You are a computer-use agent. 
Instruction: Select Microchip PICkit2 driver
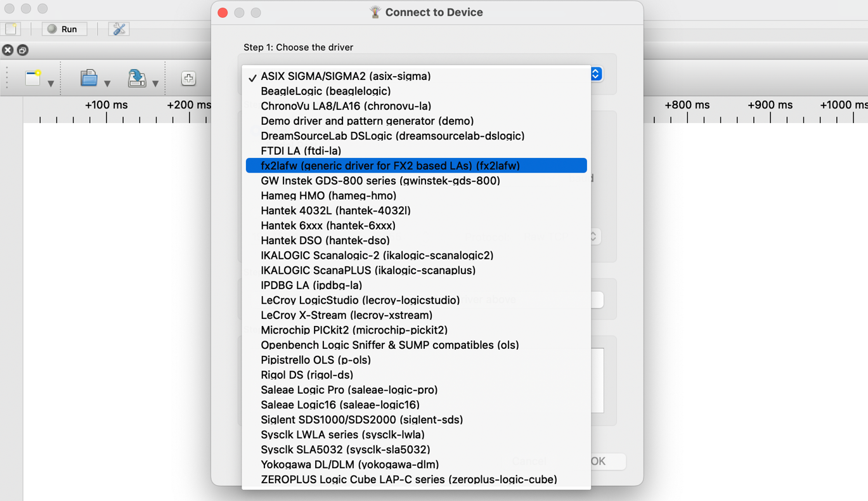(416, 330)
